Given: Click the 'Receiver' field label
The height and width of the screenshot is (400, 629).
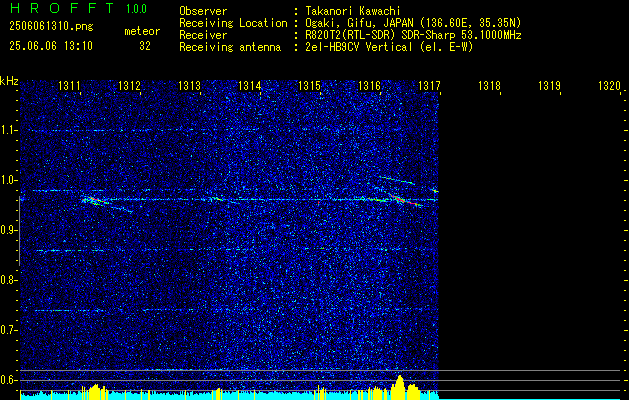Looking at the screenshot, I should [x=203, y=35].
